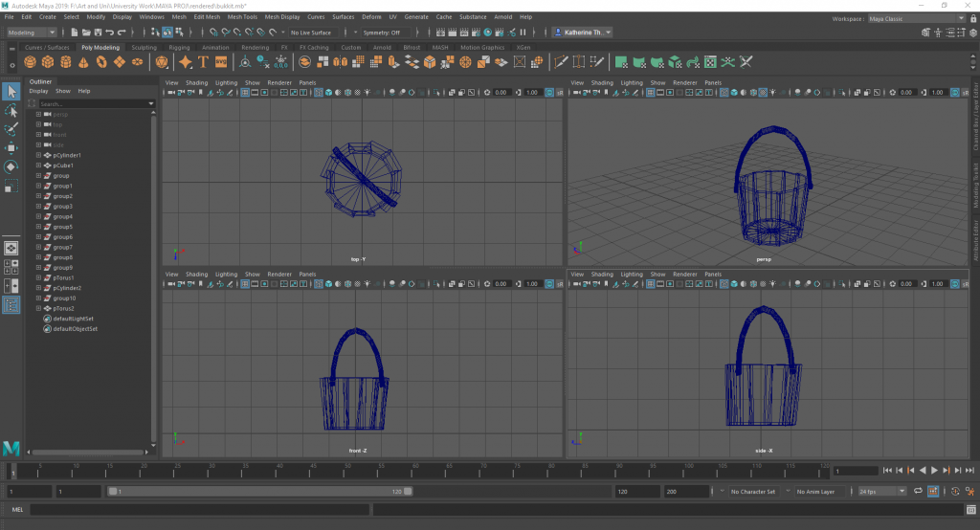
Task: Click the Play forwards button
Action: click(934, 471)
